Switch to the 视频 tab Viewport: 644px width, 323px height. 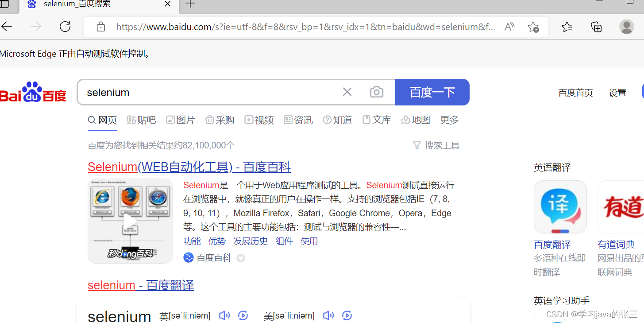pos(259,120)
